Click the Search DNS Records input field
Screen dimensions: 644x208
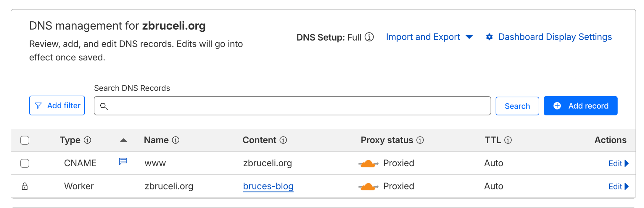coord(292,106)
